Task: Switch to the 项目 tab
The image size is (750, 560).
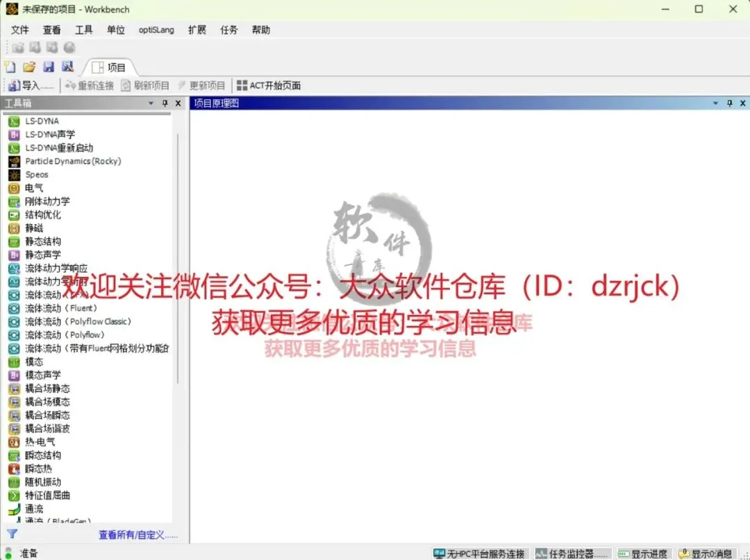Action: [109, 68]
